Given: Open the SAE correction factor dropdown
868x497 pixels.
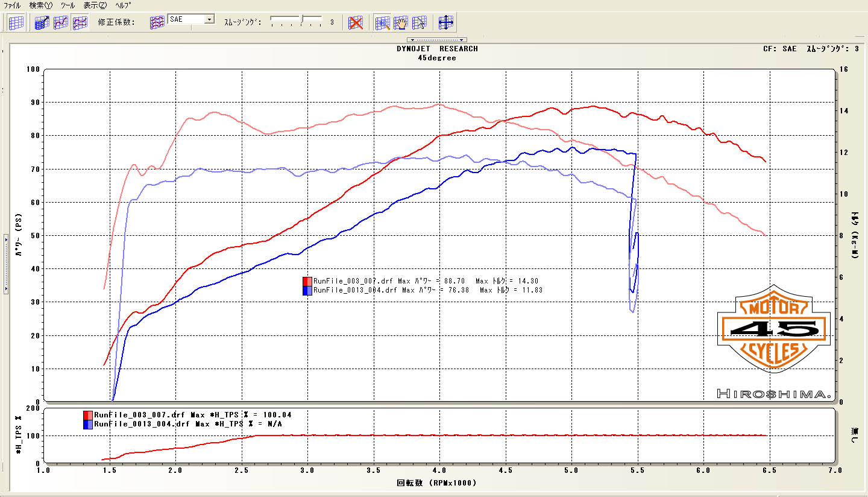Looking at the screenshot, I should tap(209, 19).
